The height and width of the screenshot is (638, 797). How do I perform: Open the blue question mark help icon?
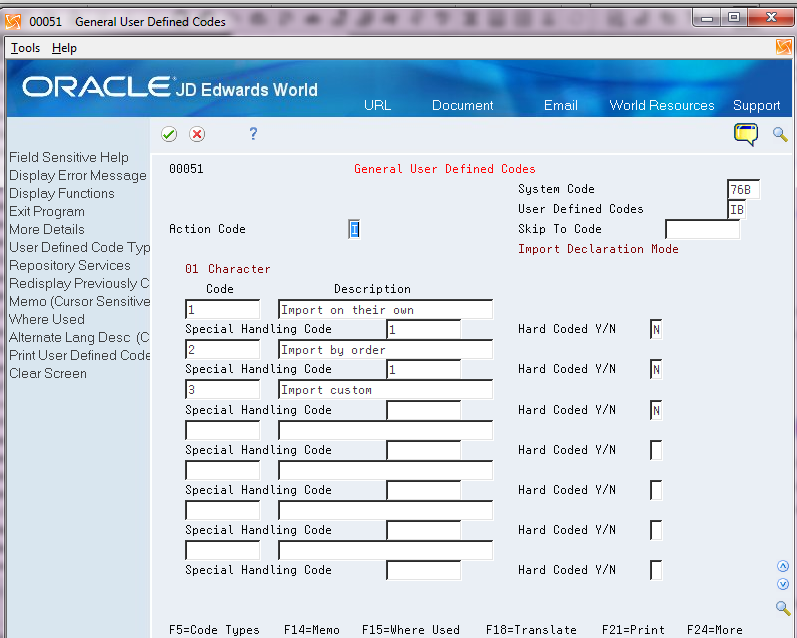tap(253, 134)
